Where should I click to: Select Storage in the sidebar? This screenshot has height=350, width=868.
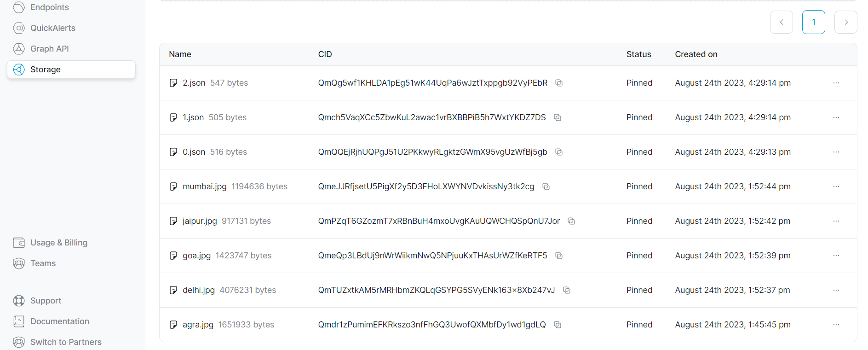tap(45, 70)
